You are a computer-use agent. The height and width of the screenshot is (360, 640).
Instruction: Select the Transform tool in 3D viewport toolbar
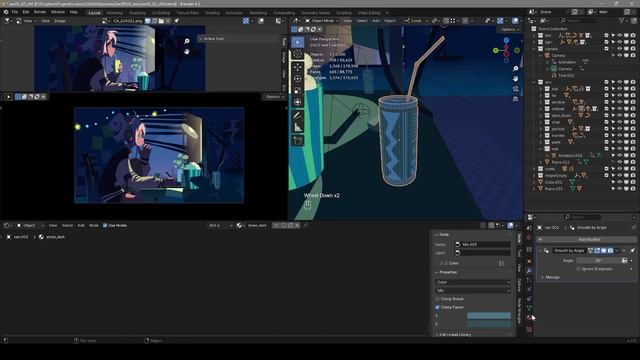pyautogui.click(x=298, y=102)
